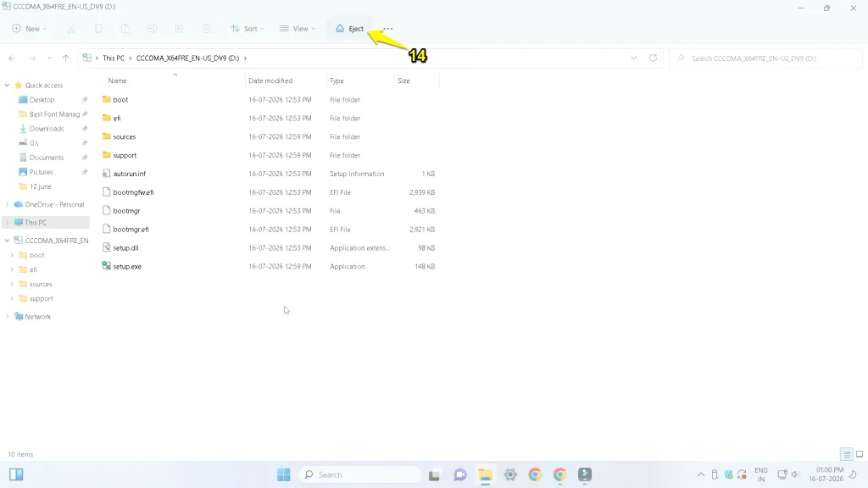Select the boot folder in file list
The height and width of the screenshot is (488, 868).
[x=120, y=100]
